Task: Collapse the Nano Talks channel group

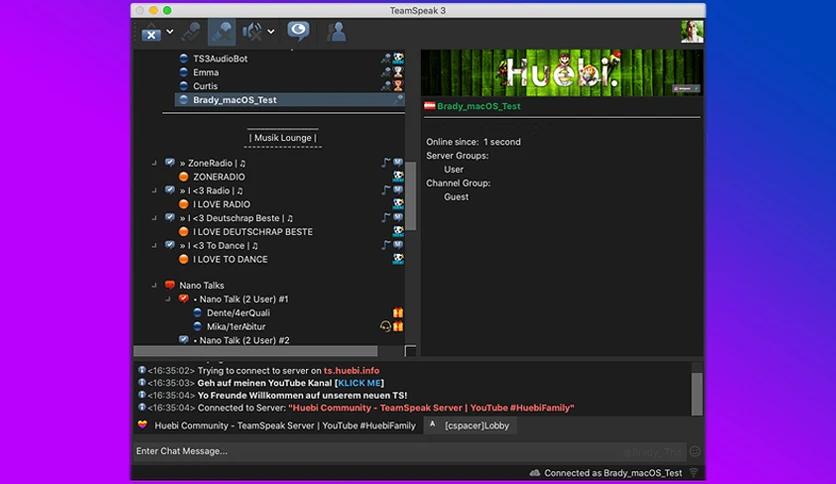Action: click(154, 285)
